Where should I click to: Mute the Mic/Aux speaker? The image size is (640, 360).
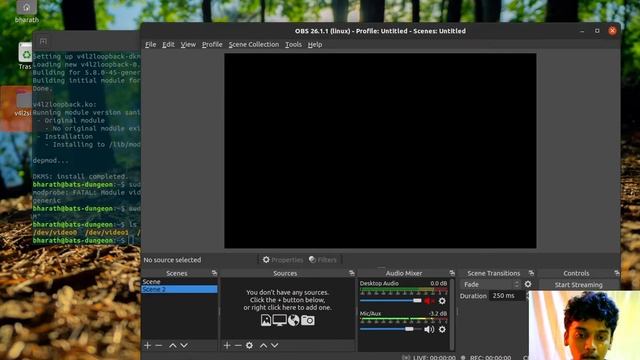[x=429, y=329]
